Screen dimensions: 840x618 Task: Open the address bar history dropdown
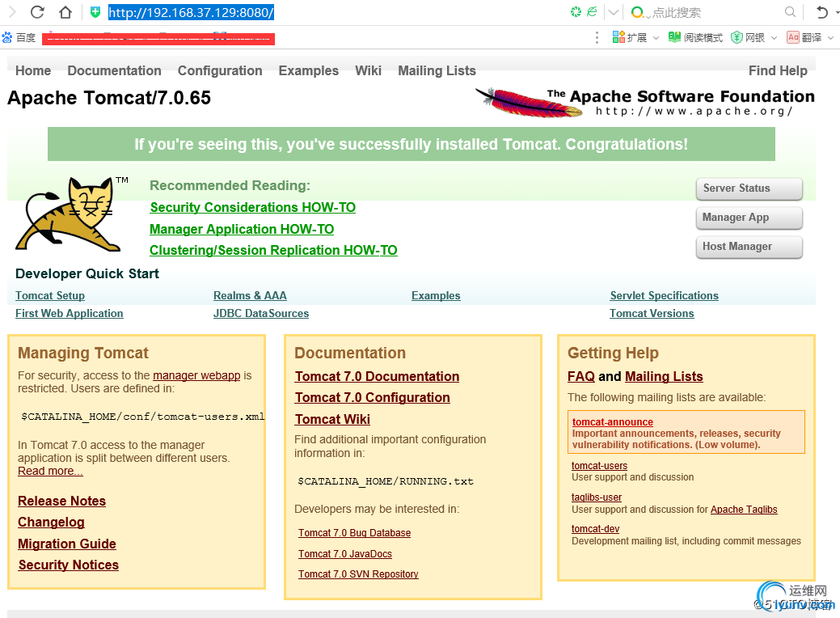click(x=614, y=12)
